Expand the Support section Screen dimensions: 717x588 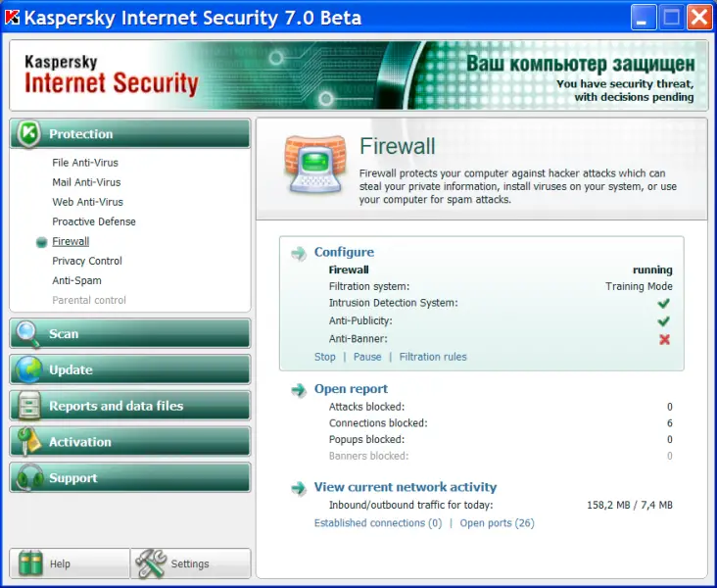pos(130,477)
